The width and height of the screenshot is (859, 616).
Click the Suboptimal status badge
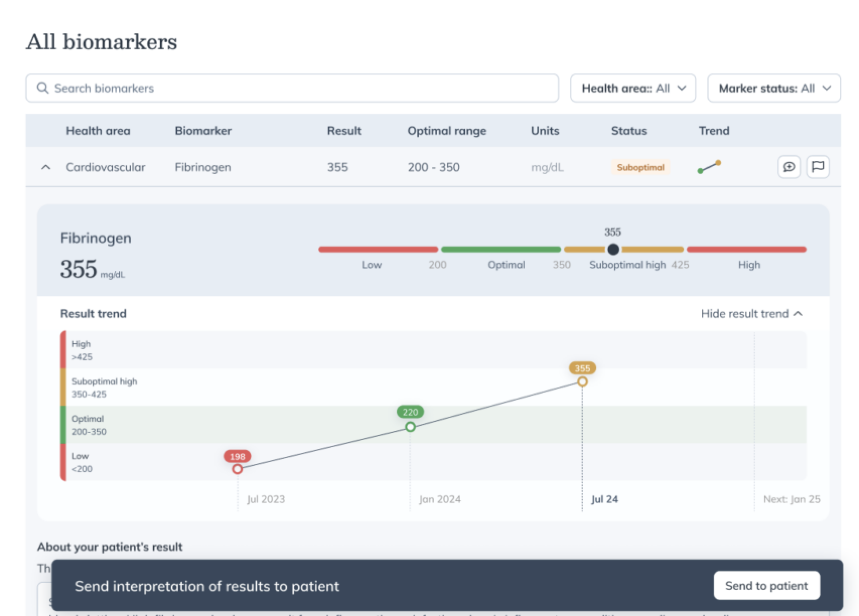(640, 167)
